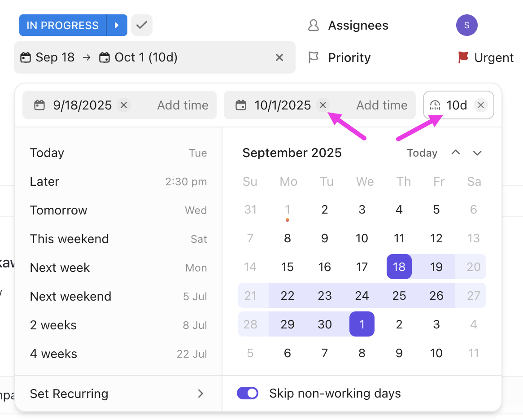
Task: Go to previous month with up chevron
Action: pos(456,153)
